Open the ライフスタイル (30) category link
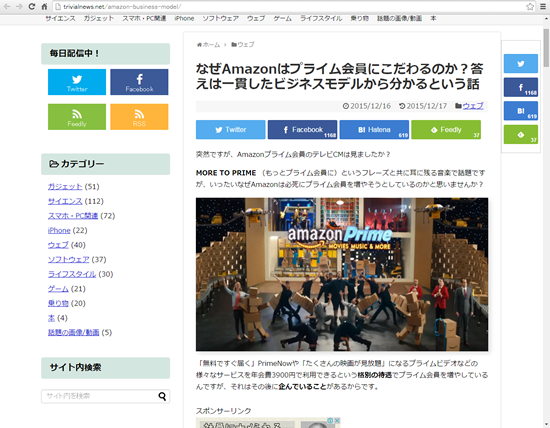 pos(72,274)
